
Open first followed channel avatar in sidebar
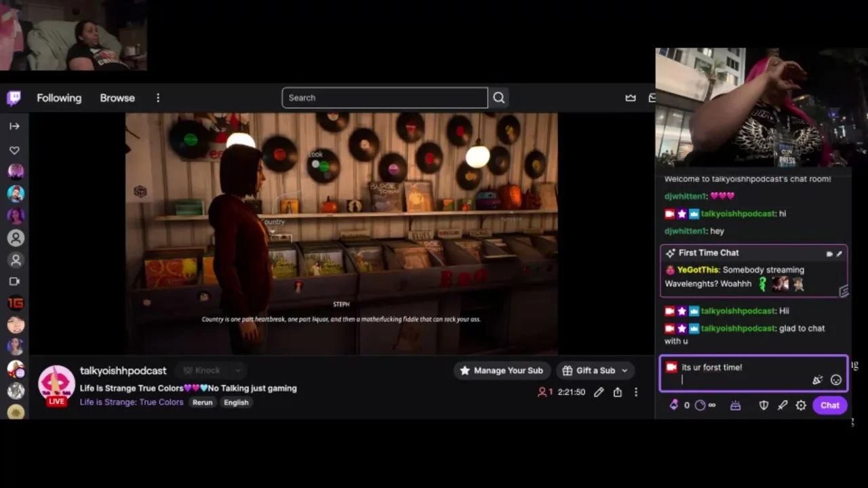(16, 171)
